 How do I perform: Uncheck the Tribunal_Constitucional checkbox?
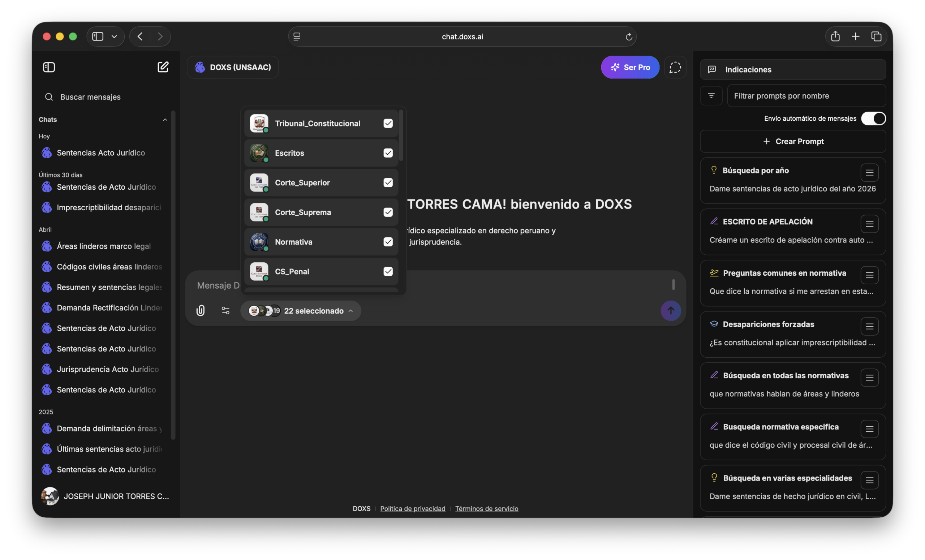(388, 124)
